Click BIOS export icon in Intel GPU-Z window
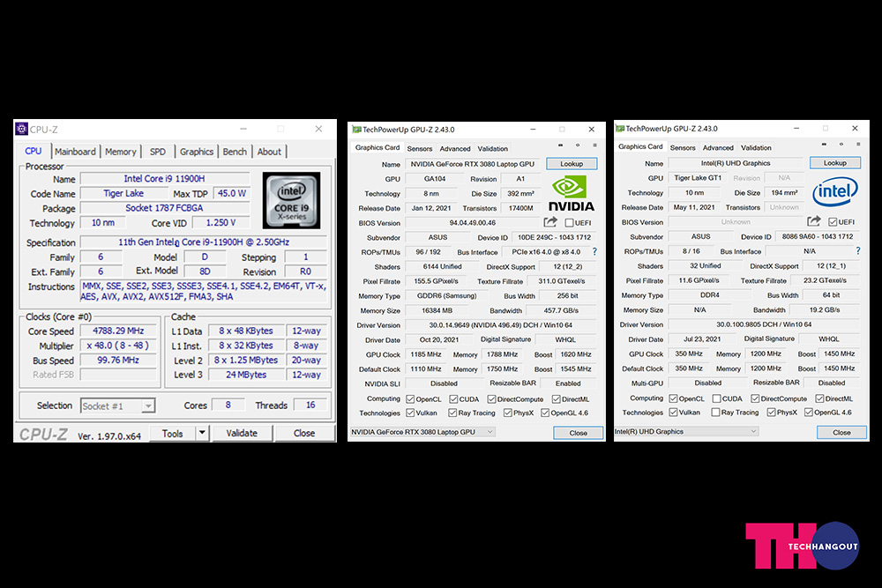The width and height of the screenshot is (882, 588). [x=814, y=221]
